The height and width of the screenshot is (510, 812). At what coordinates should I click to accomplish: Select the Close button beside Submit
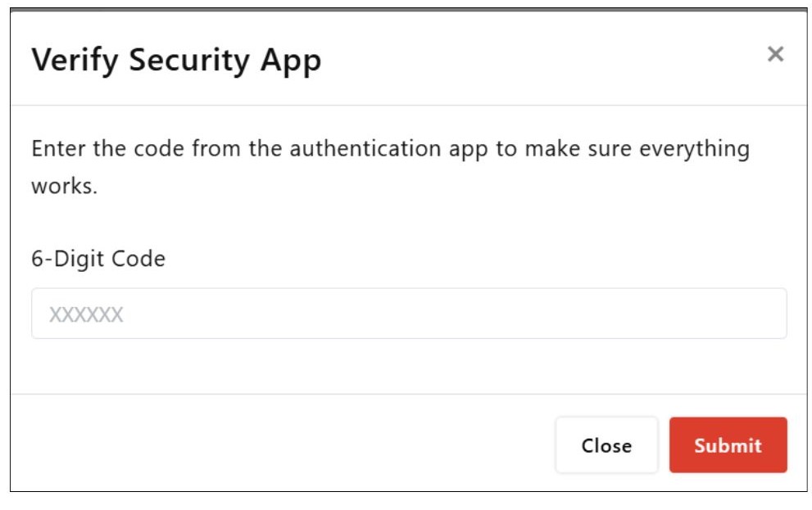[x=606, y=445]
